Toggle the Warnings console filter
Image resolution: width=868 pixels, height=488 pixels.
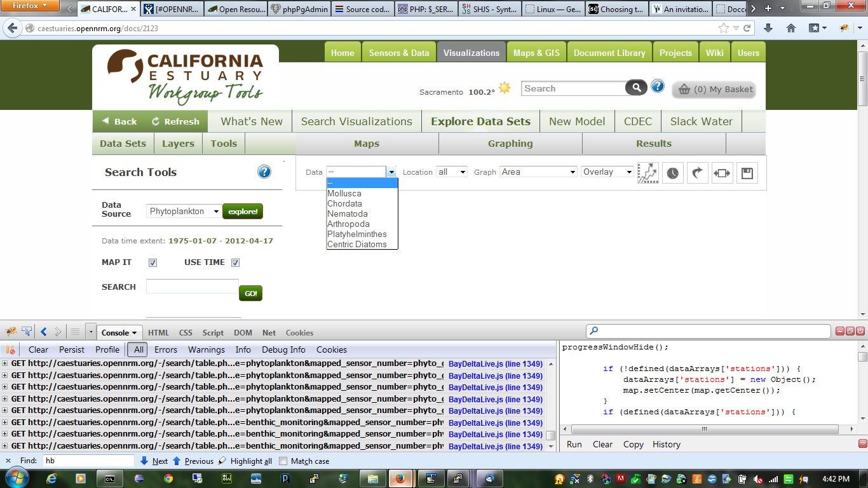pos(207,349)
